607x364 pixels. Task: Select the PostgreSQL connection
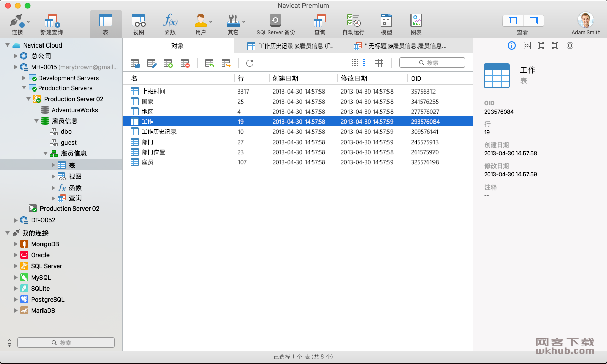(48, 299)
